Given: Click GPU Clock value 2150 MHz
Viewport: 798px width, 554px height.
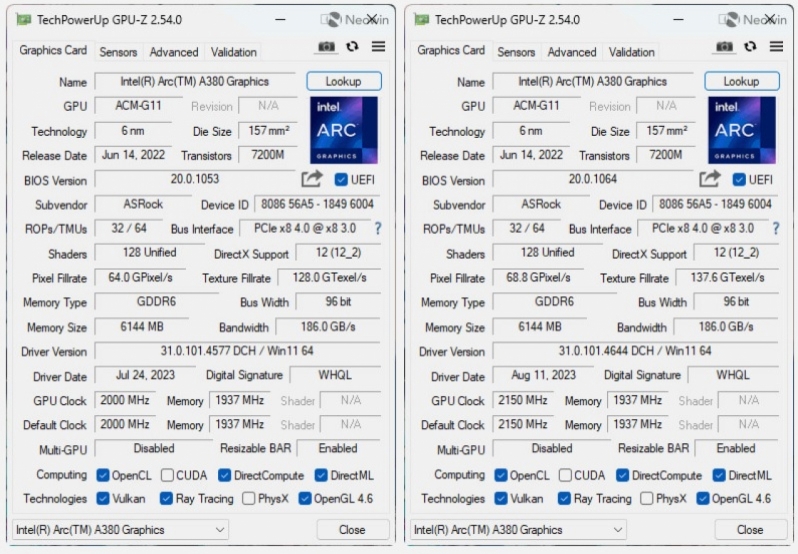Looking at the screenshot, I should (x=523, y=400).
